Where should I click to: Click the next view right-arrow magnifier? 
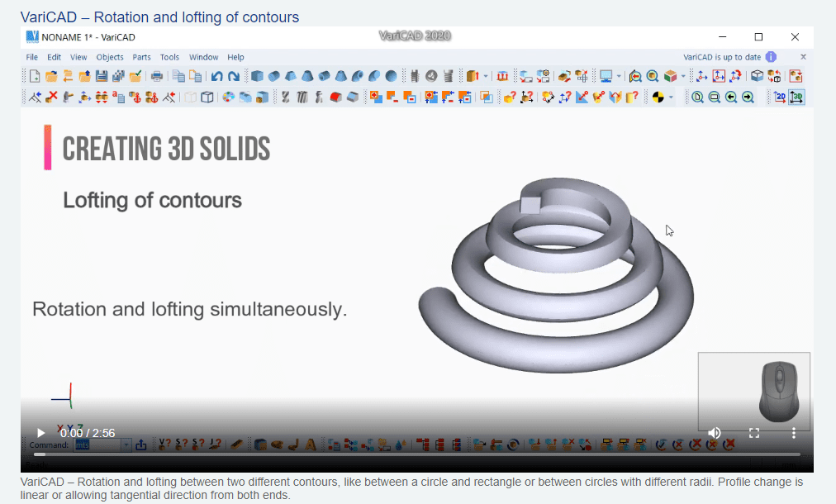[748, 97]
